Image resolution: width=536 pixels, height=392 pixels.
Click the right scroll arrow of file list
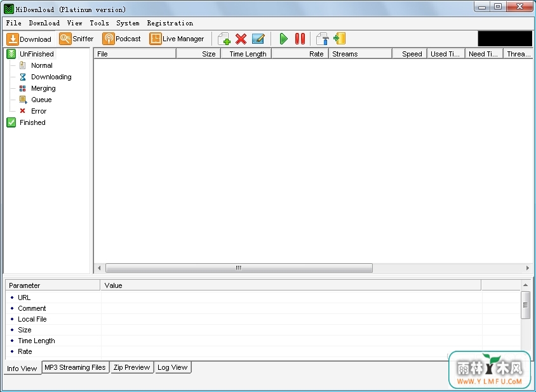pyautogui.click(x=528, y=268)
